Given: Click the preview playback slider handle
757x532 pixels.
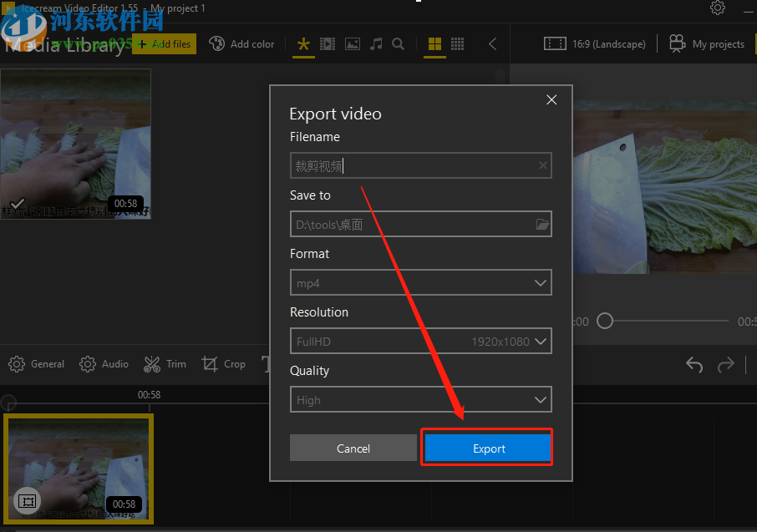Looking at the screenshot, I should tap(605, 321).
